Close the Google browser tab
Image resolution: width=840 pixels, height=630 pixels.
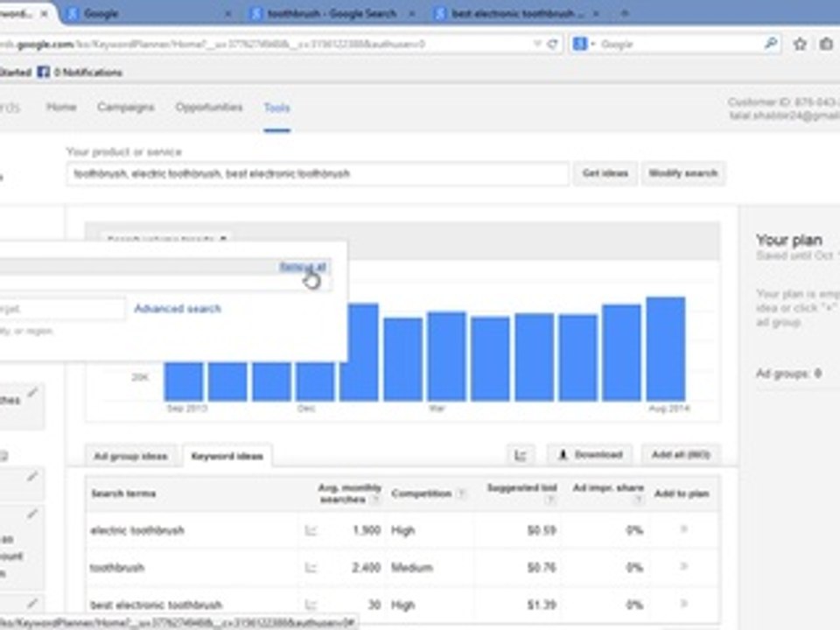click(x=227, y=14)
